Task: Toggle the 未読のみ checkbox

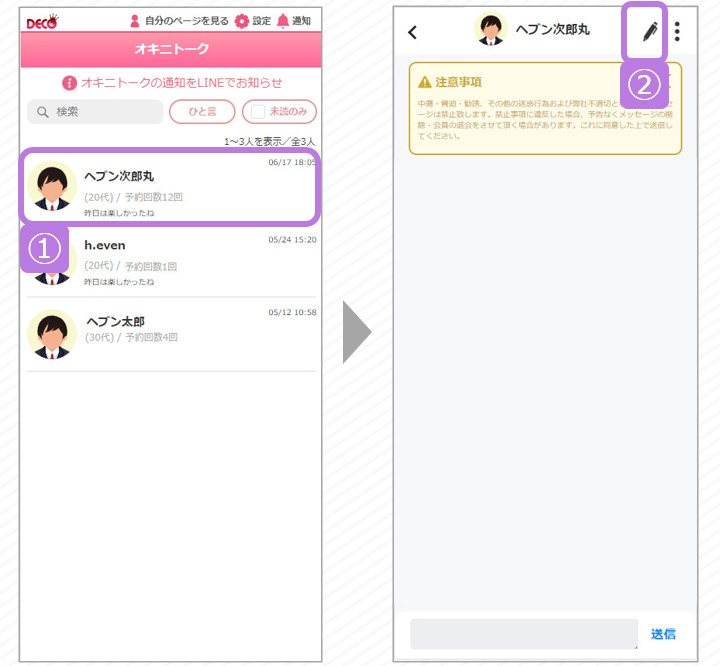Action: pos(258,112)
